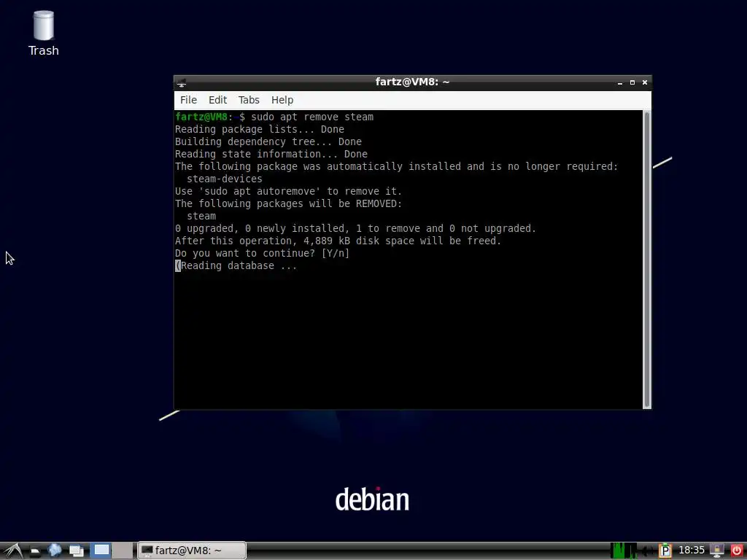Click the screen lock monitor icon
Image resolution: width=747 pixels, height=560 pixels.
pos(717,551)
